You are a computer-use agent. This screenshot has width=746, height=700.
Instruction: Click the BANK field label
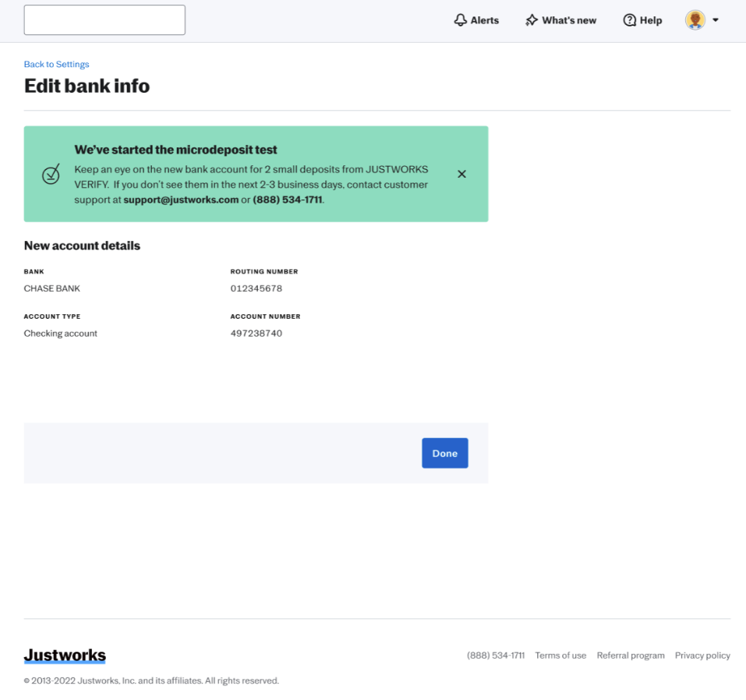pyautogui.click(x=34, y=271)
